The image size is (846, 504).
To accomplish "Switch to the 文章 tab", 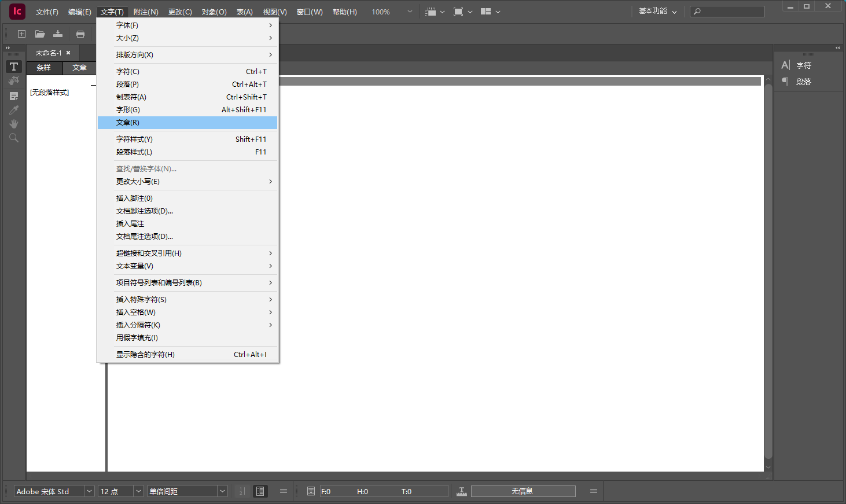I will 79,67.
